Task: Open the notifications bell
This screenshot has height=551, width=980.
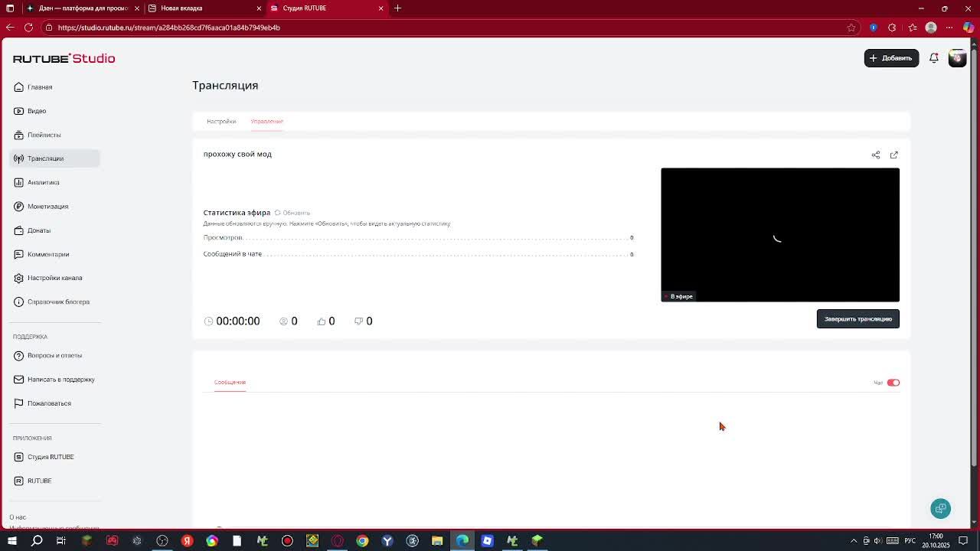Action: [x=933, y=58]
